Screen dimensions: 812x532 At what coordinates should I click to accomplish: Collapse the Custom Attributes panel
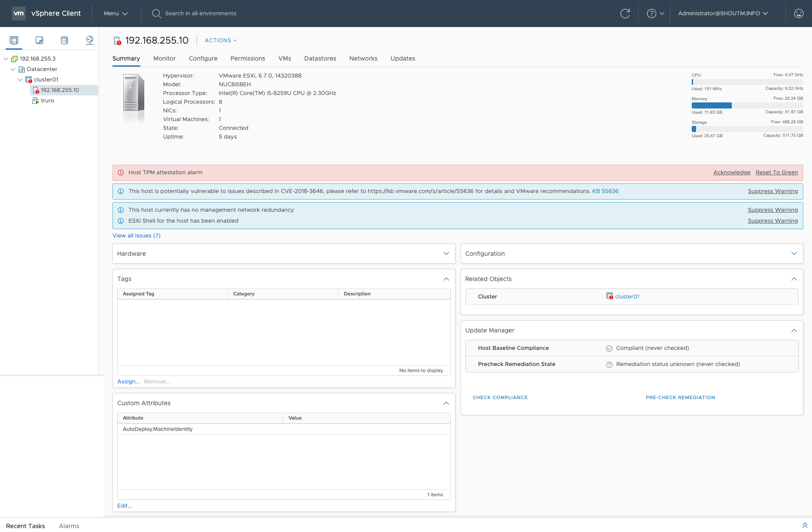pos(446,403)
